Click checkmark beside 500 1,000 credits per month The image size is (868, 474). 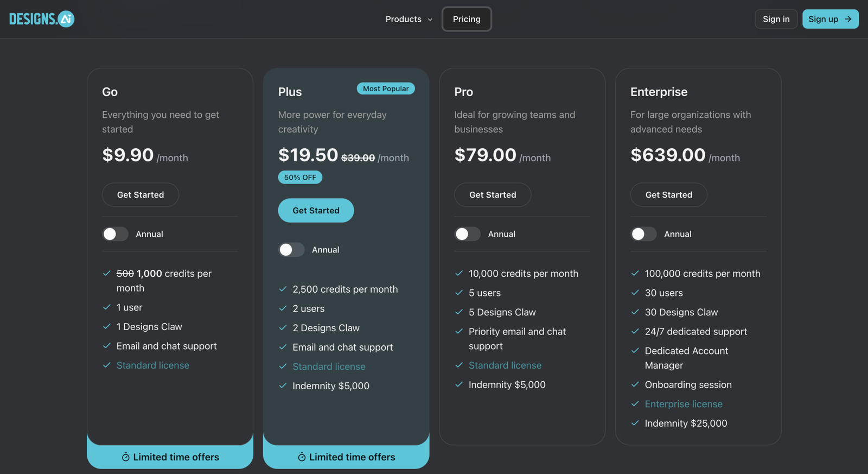(107, 274)
